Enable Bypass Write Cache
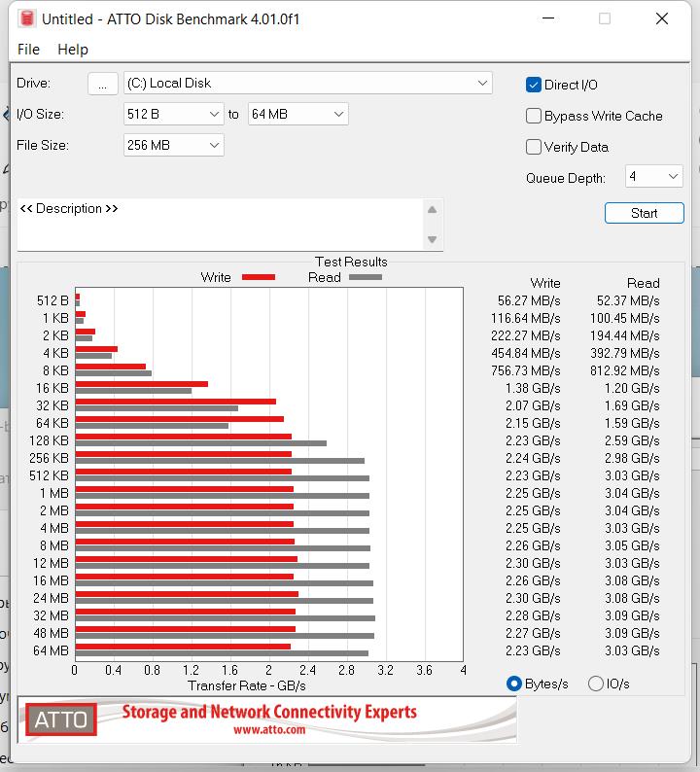This screenshot has width=700, height=772. [533, 116]
